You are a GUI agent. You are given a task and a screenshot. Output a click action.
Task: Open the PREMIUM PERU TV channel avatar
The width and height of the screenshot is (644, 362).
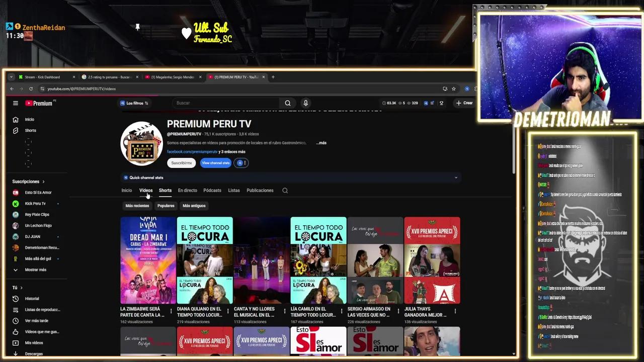[x=142, y=143]
